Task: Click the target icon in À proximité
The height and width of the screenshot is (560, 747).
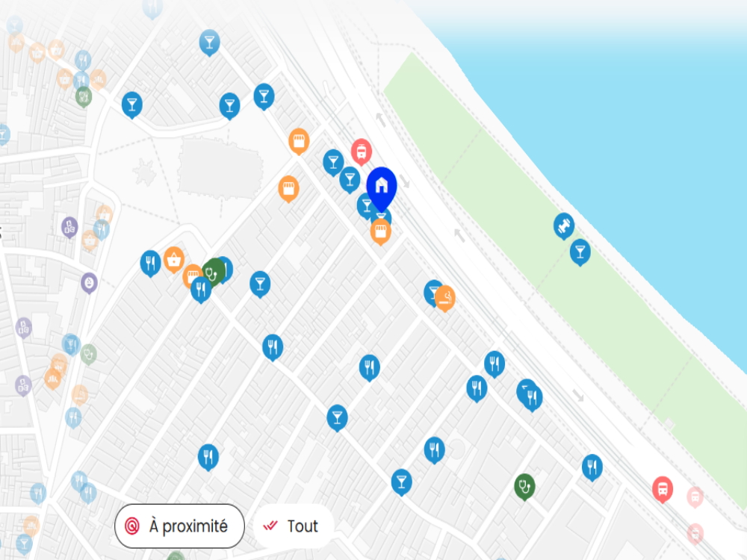Action: [x=132, y=526]
